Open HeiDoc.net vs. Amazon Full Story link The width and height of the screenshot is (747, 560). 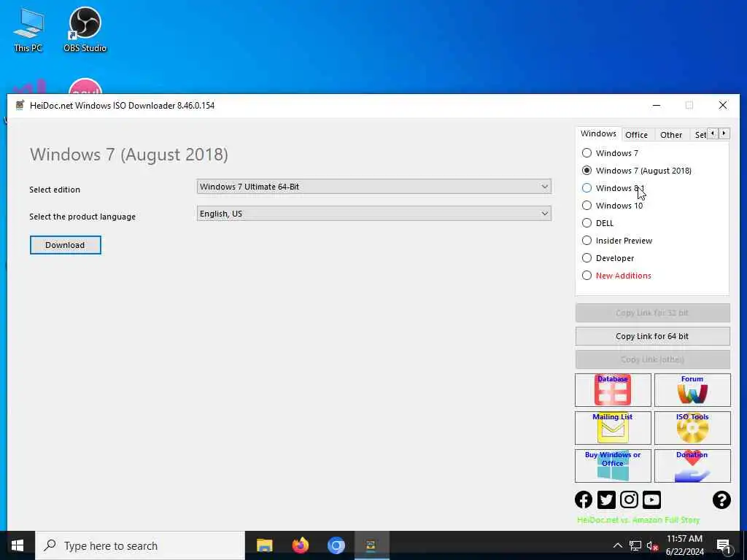pyautogui.click(x=638, y=520)
